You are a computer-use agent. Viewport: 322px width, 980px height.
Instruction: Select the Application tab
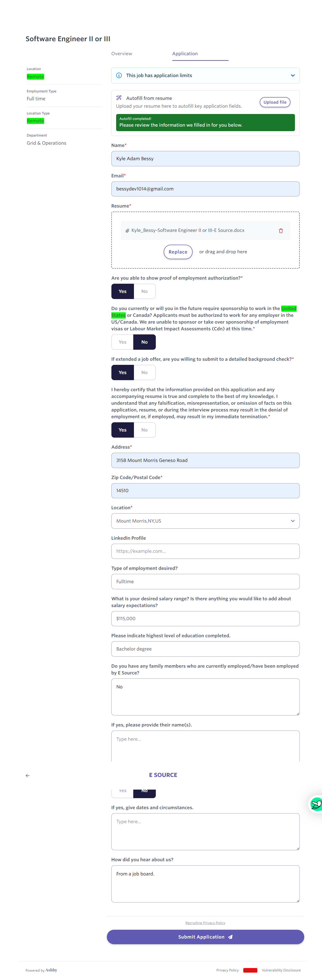[x=185, y=54]
